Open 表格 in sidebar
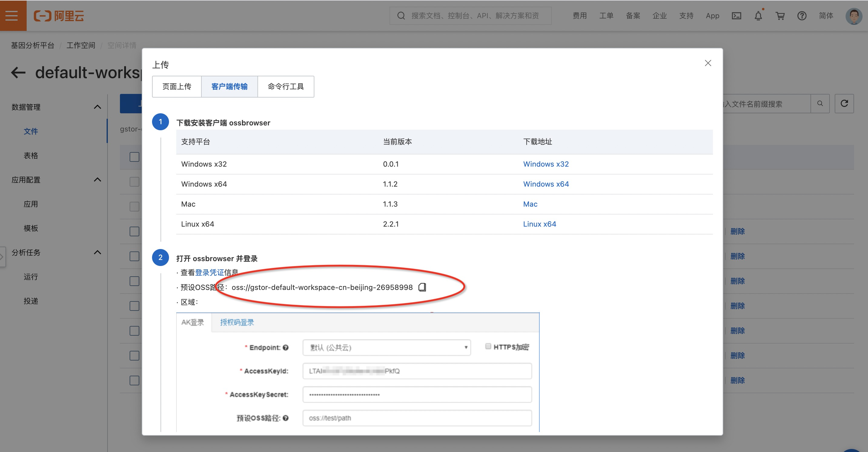Viewport: 868px width, 452px height. click(31, 155)
